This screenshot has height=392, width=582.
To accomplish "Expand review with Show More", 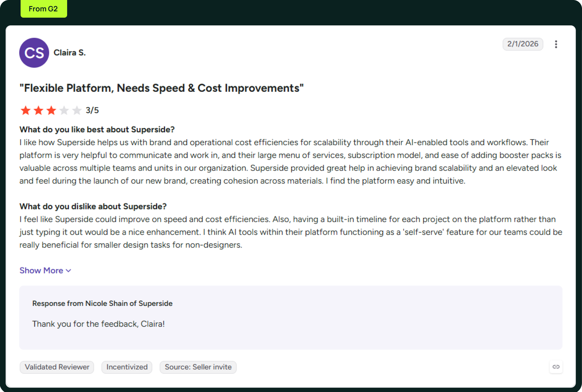I will tap(45, 270).
